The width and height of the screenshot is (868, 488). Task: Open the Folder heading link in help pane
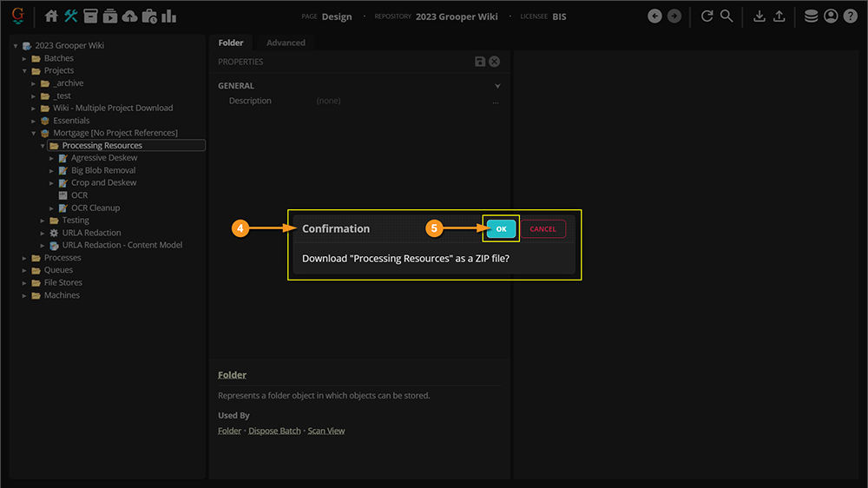coord(232,375)
